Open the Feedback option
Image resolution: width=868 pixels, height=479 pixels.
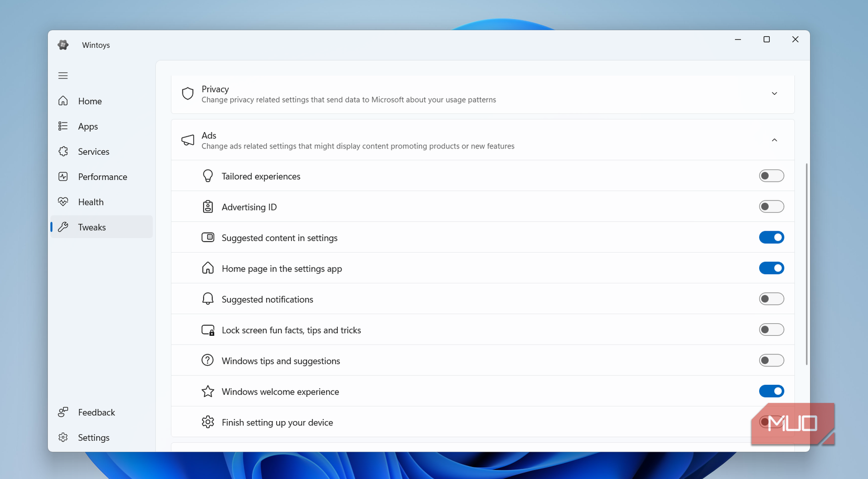pos(96,412)
